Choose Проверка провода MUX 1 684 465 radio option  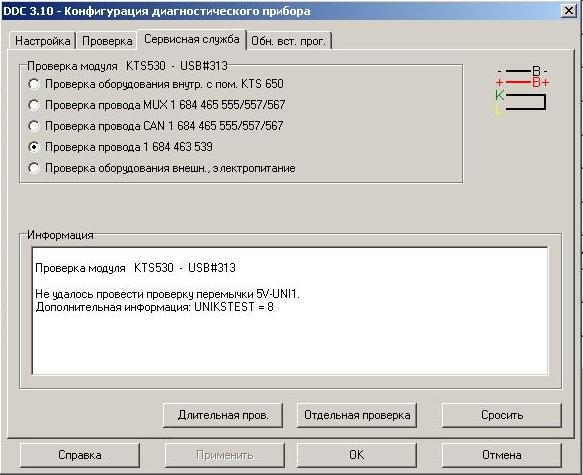click(x=157, y=105)
